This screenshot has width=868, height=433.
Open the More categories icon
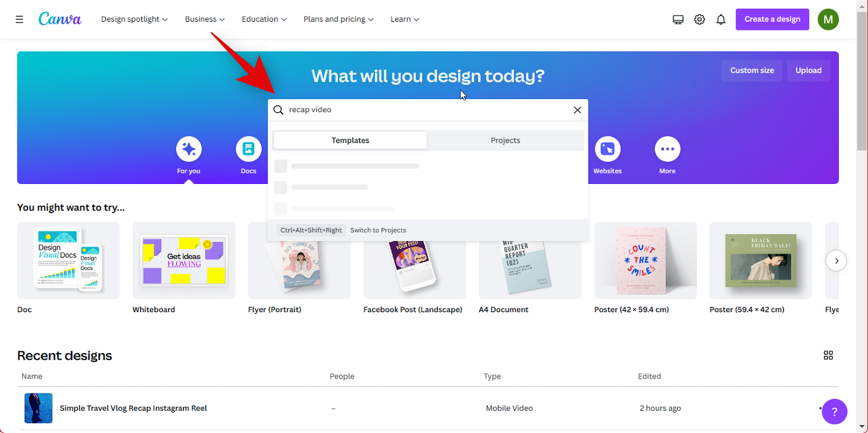point(667,149)
